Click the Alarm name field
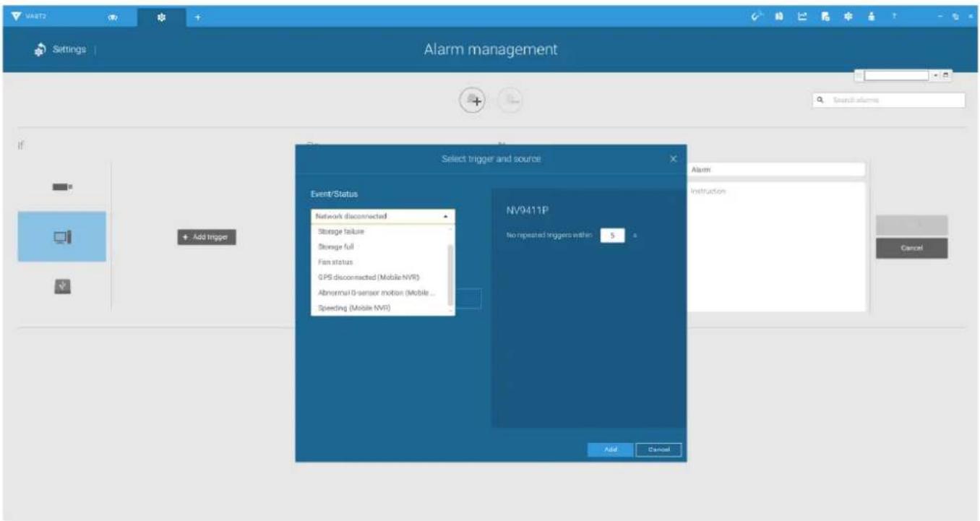 pos(776,170)
